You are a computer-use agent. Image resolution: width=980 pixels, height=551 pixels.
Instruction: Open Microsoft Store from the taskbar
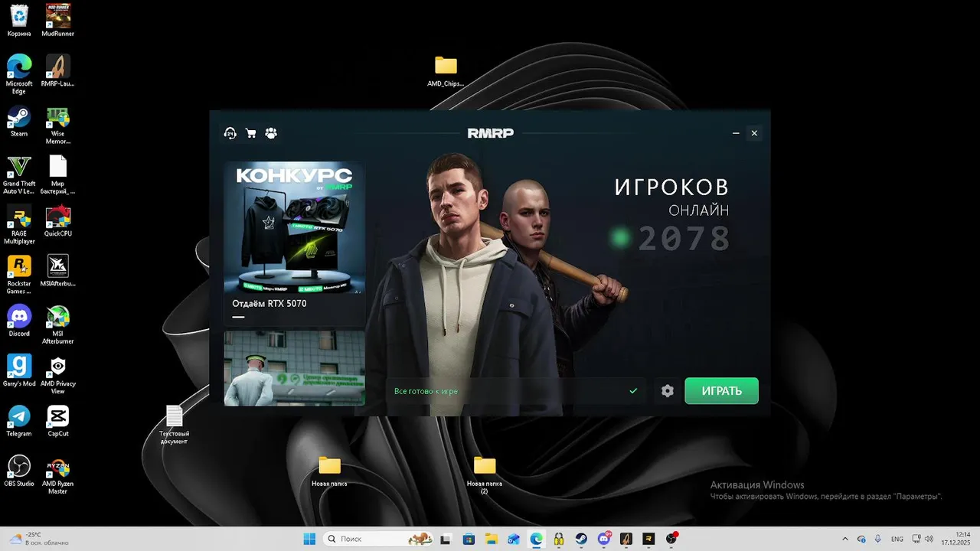(469, 539)
